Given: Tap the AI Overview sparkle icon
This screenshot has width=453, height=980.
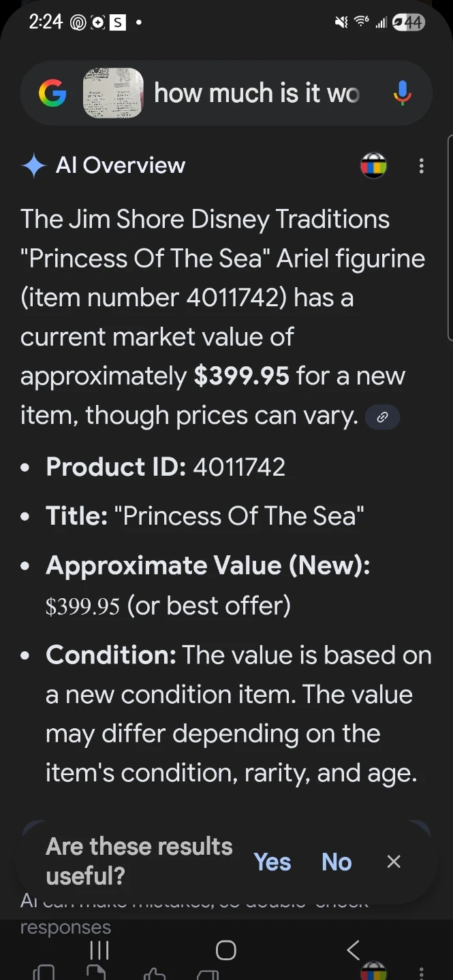Looking at the screenshot, I should click(33, 165).
